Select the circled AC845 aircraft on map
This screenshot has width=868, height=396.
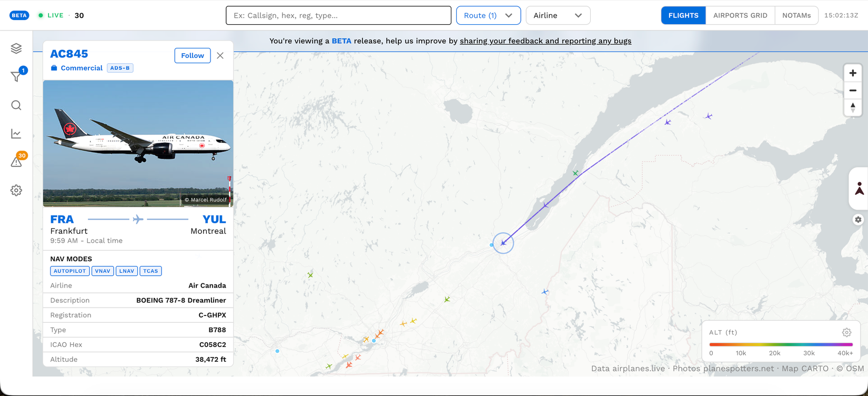tap(503, 243)
